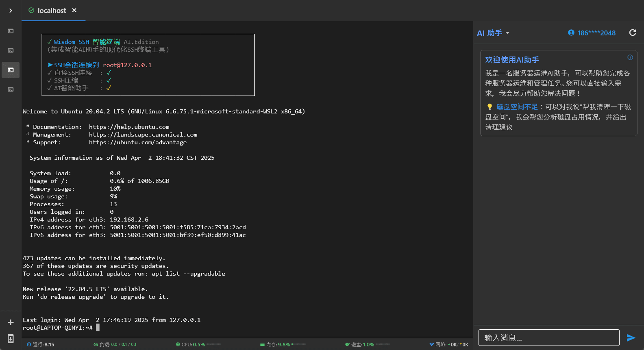
Task: Click the info icon on welcome card
Action: pyautogui.click(x=630, y=57)
